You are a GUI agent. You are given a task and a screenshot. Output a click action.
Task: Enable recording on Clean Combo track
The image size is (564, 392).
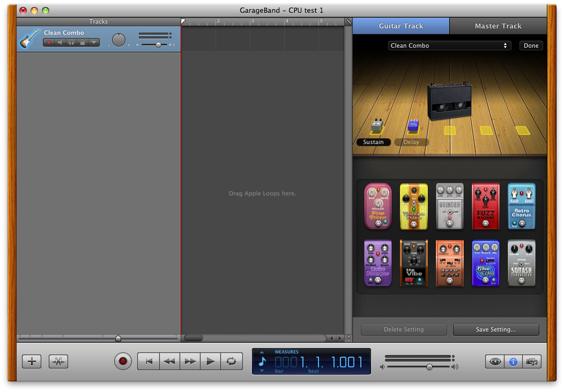click(49, 42)
